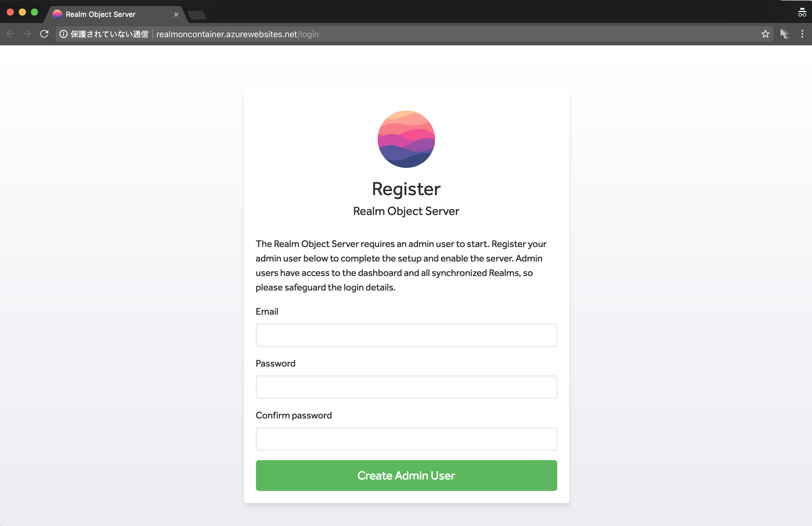Click the browser menu kebab icon
This screenshot has height=526, width=812.
click(x=803, y=34)
